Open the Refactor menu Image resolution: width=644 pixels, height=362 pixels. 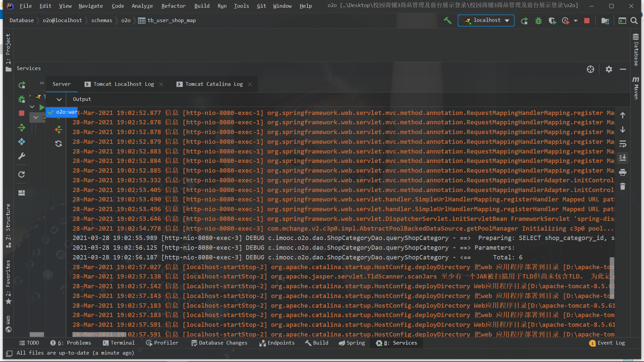pyautogui.click(x=173, y=6)
